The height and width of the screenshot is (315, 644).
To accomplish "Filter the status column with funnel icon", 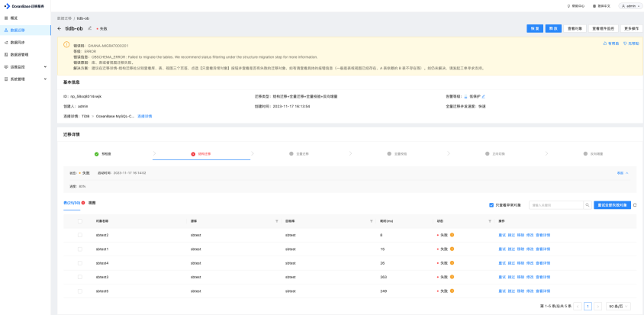I will (490, 221).
